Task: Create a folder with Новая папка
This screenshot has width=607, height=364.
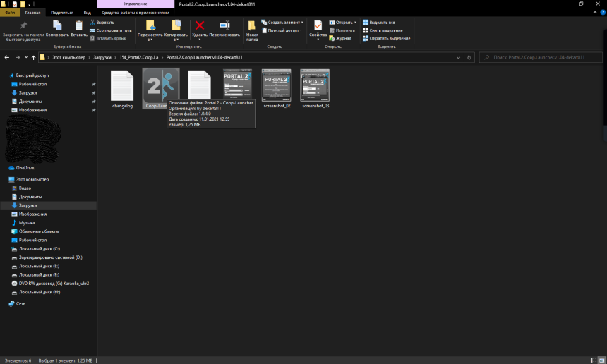Action: click(x=252, y=31)
